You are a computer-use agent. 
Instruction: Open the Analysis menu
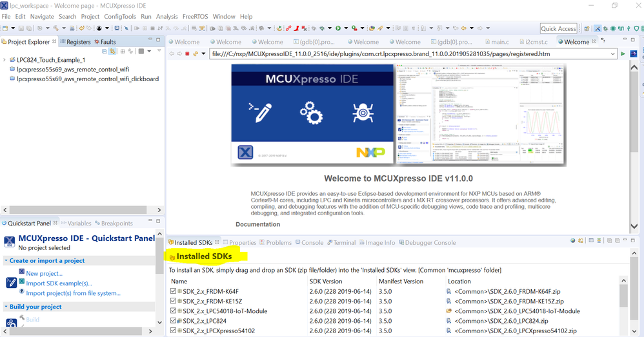pyautogui.click(x=166, y=16)
